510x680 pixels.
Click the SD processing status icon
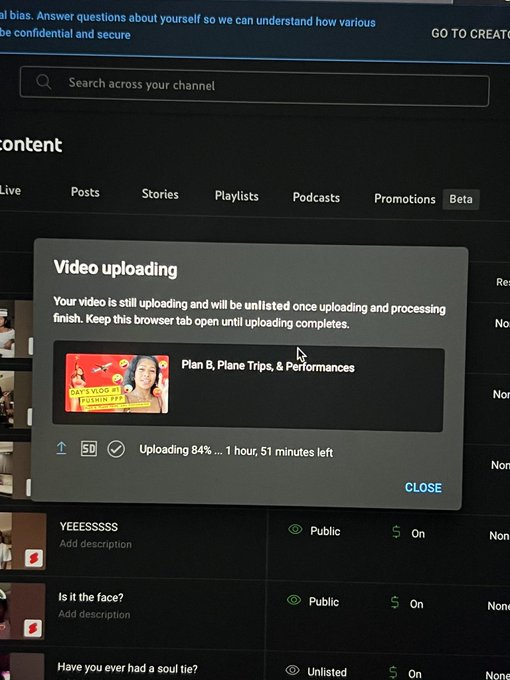click(88, 449)
